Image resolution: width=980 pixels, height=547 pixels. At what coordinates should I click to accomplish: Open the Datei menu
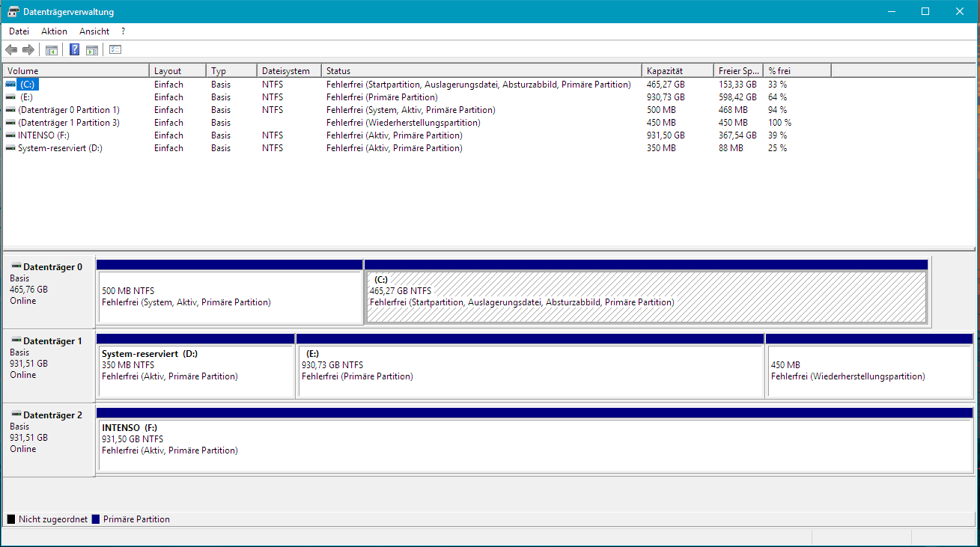(19, 31)
